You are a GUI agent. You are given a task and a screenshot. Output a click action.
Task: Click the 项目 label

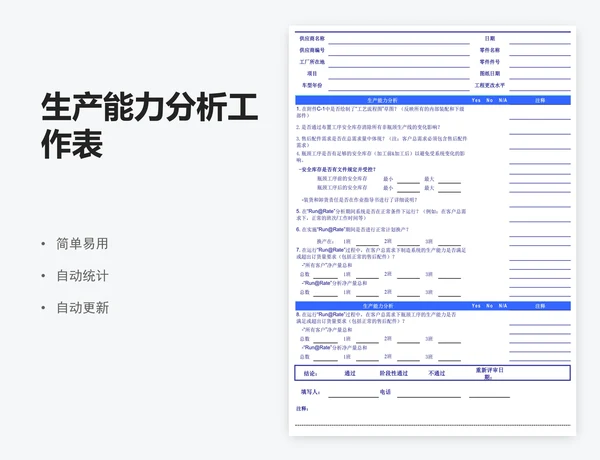click(x=312, y=73)
